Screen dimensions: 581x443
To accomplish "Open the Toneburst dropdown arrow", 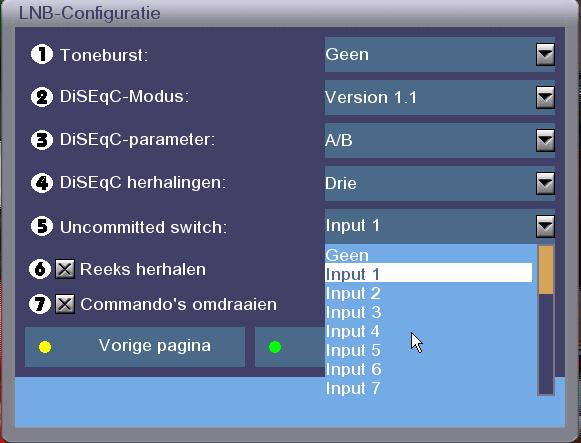I will click(545, 54).
